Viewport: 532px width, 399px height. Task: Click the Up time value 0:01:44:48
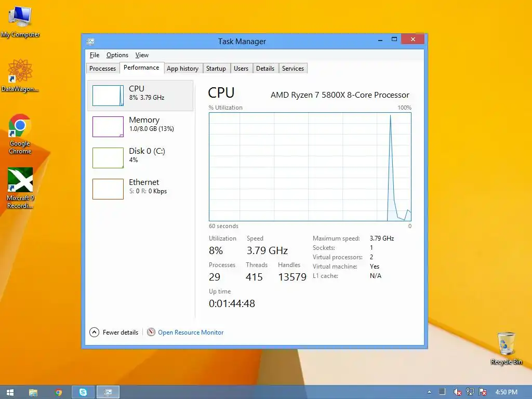click(x=232, y=303)
